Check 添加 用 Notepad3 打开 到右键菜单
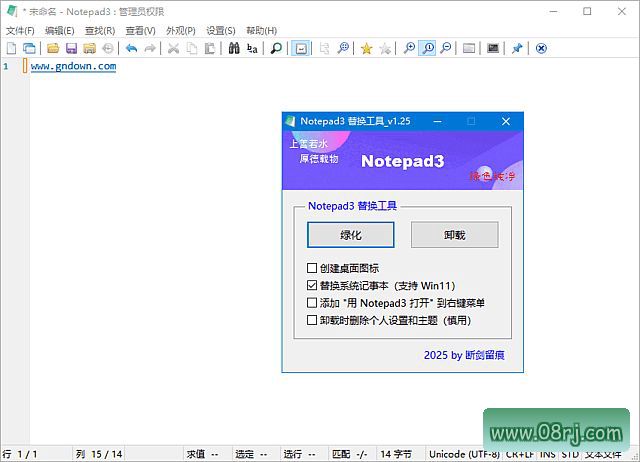 (312, 303)
